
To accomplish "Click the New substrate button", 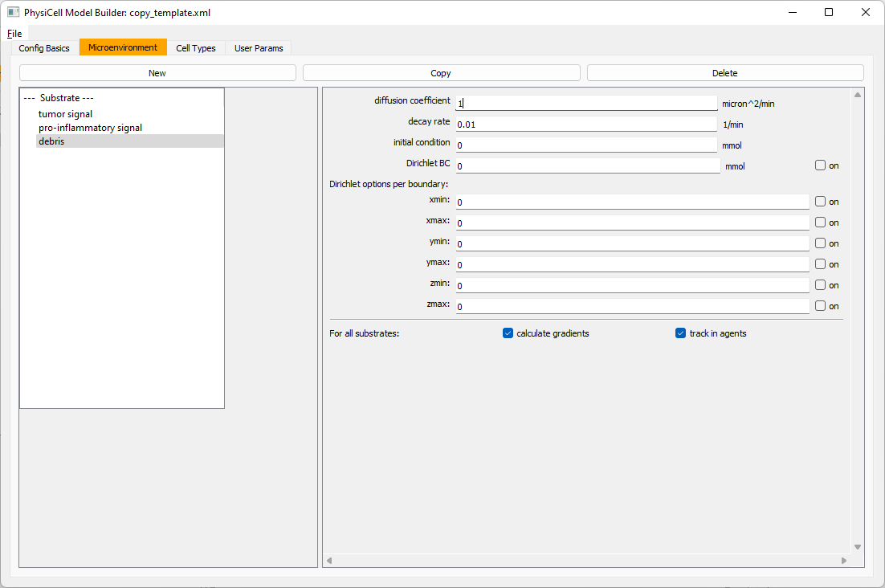I will pyautogui.click(x=157, y=73).
